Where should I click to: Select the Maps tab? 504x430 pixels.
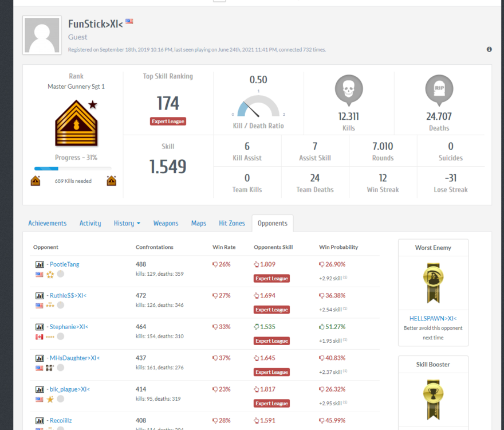199,224
